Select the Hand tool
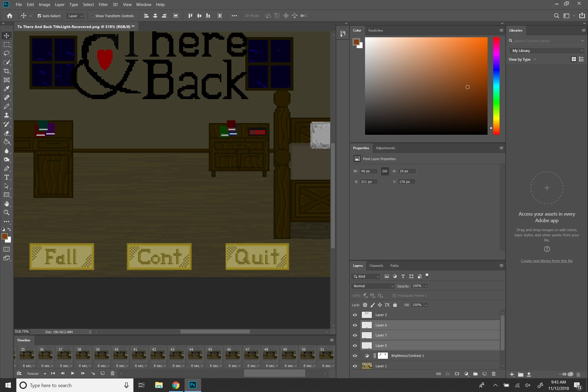The image size is (588, 392). [x=7, y=204]
